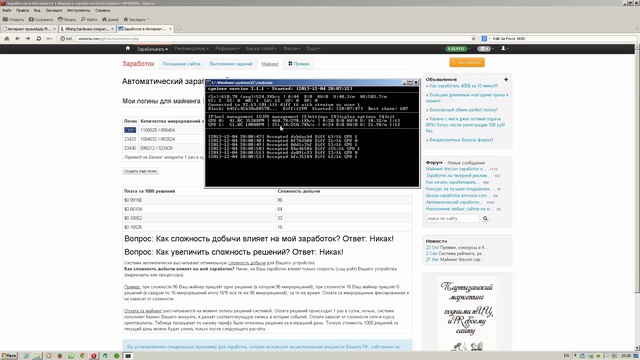
Task: Click the site search magnifier button
Action: point(485,219)
